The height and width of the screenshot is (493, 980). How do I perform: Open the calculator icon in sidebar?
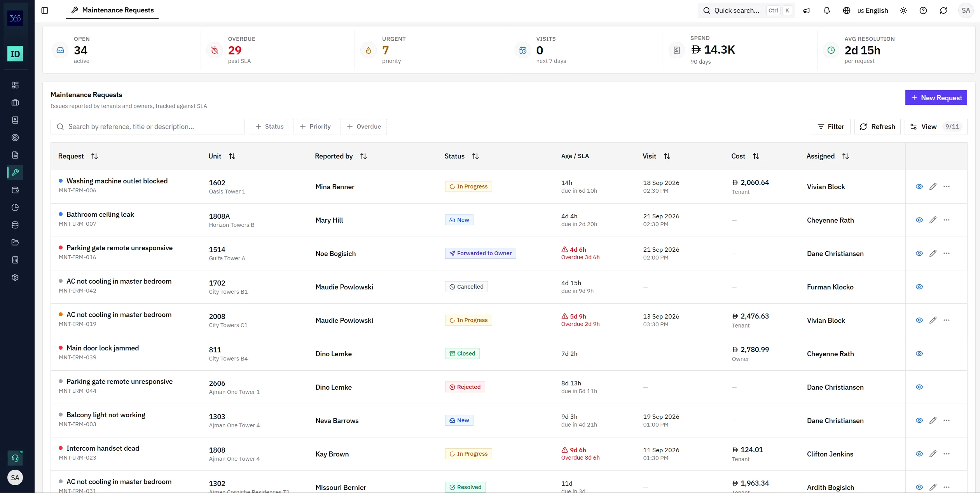tap(15, 260)
